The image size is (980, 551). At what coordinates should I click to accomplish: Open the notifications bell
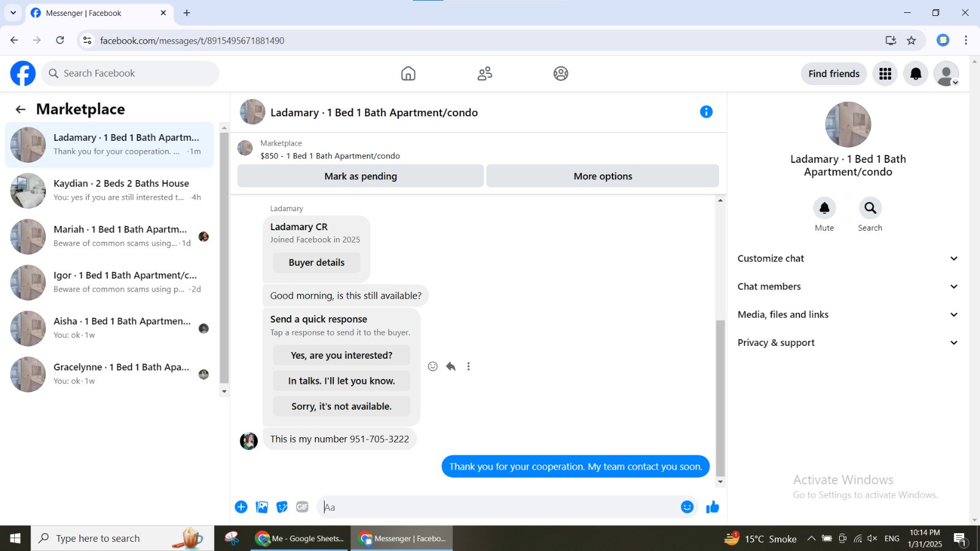click(916, 73)
